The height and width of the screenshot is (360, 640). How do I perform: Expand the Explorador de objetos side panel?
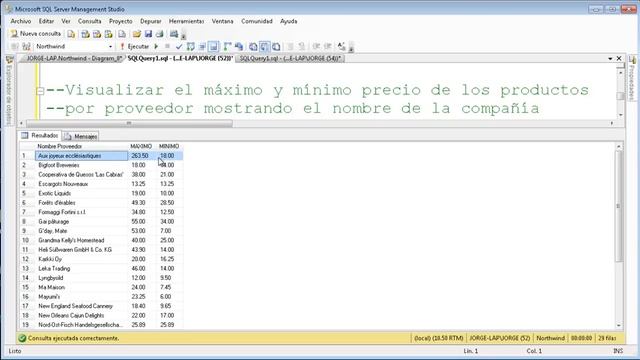click(9, 91)
